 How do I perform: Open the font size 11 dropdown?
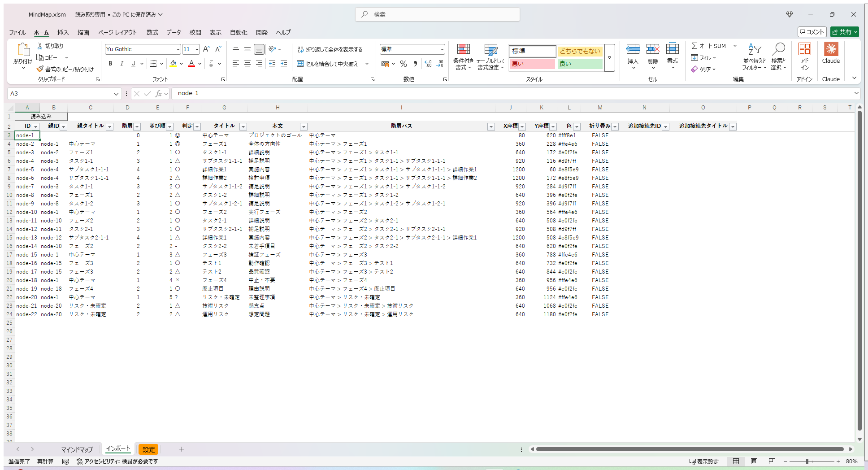(x=197, y=49)
